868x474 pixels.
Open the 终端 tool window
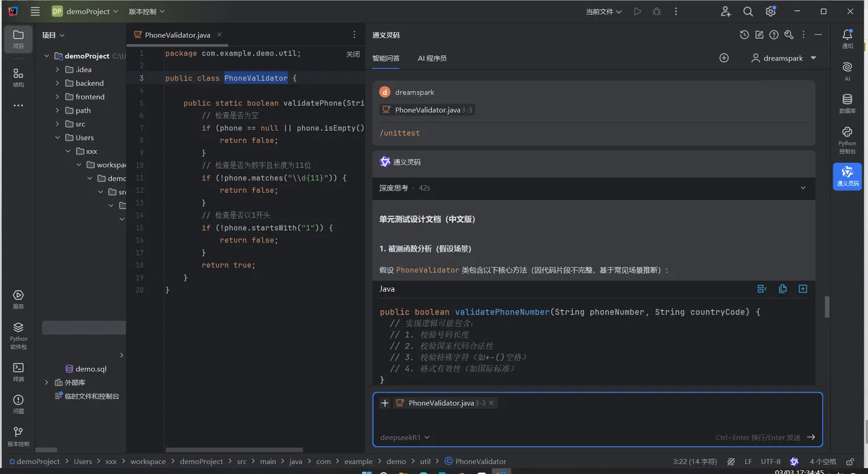(19, 372)
